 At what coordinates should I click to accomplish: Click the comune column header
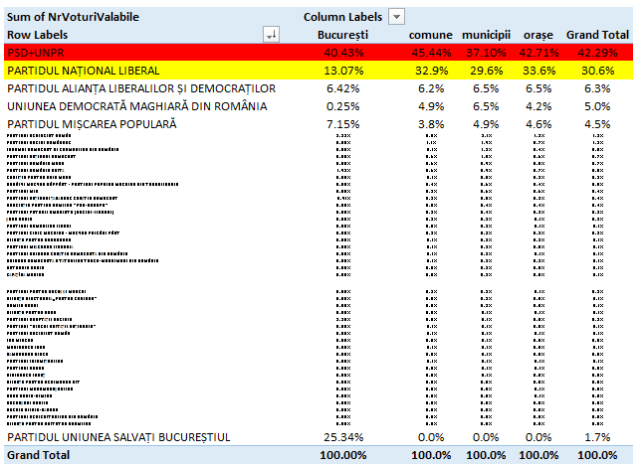point(430,35)
